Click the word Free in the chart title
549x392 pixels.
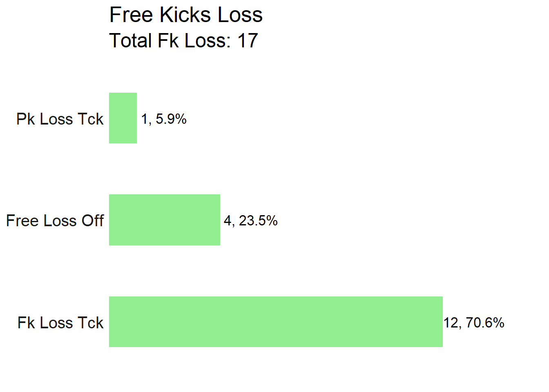click(132, 15)
